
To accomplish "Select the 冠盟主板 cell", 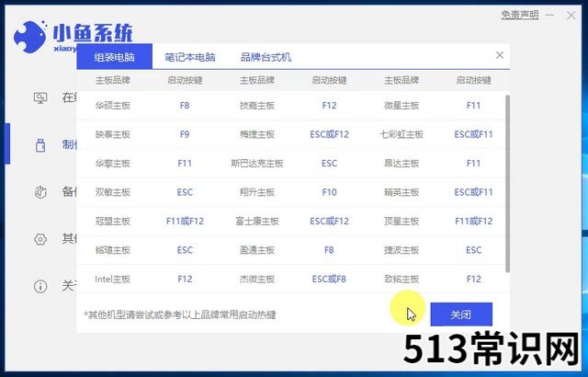I will point(112,221).
